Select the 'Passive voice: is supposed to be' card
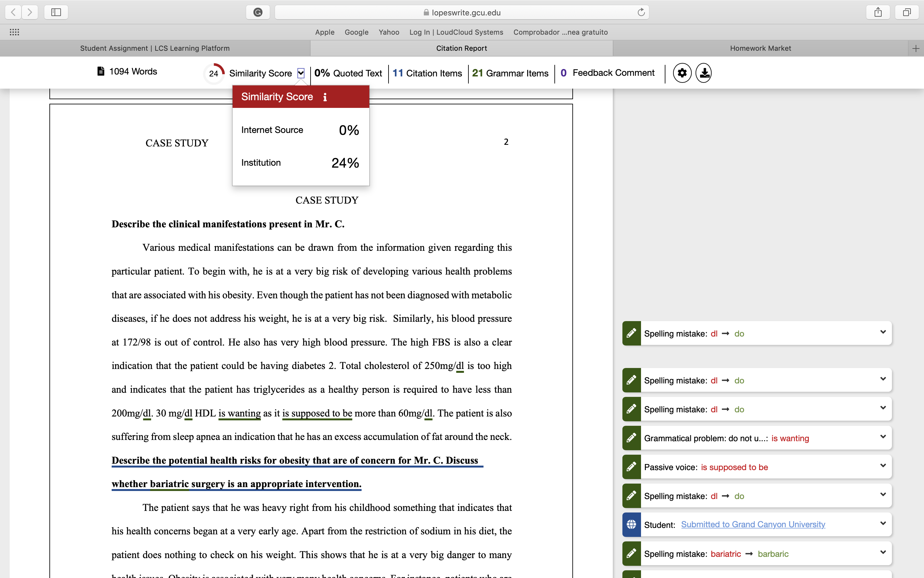Image resolution: width=924 pixels, height=578 pixels. pos(757,467)
